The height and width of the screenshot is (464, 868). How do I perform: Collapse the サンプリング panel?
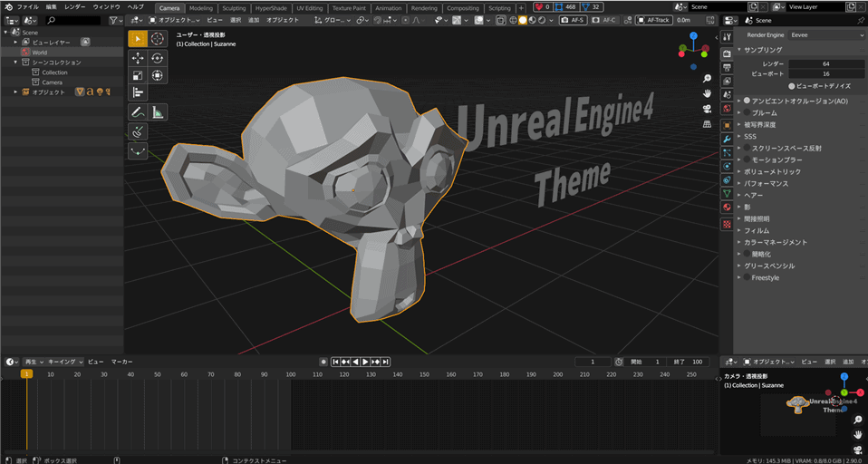point(739,50)
